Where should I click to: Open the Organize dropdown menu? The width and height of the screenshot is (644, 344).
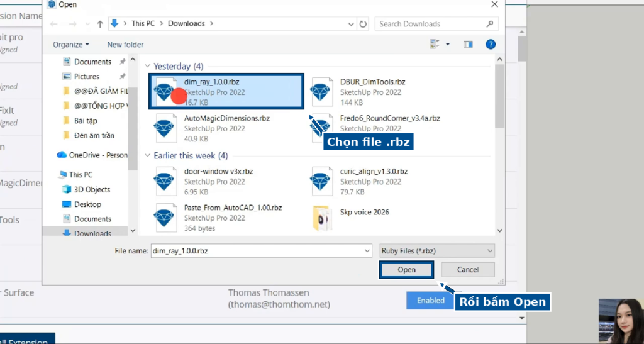70,44
